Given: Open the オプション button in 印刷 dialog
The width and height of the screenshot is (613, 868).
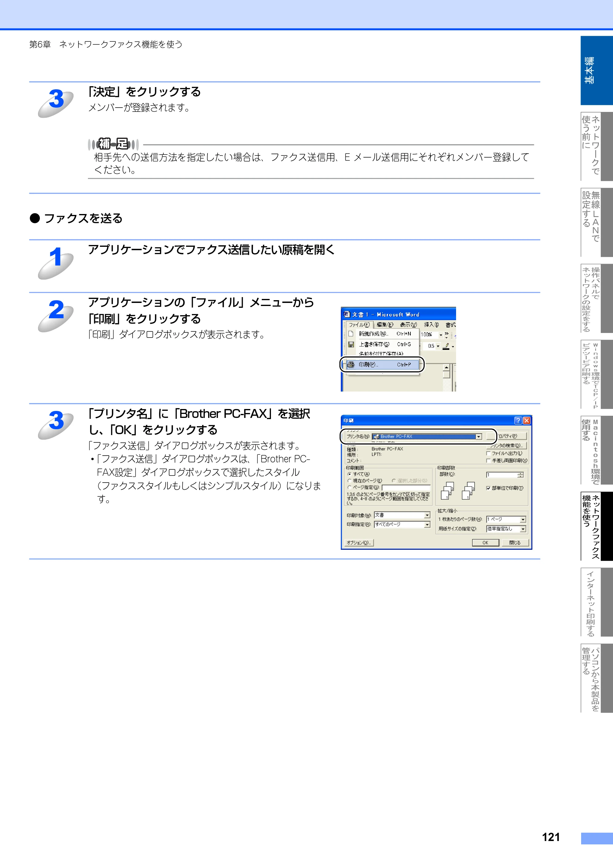Looking at the screenshot, I should point(359,542).
